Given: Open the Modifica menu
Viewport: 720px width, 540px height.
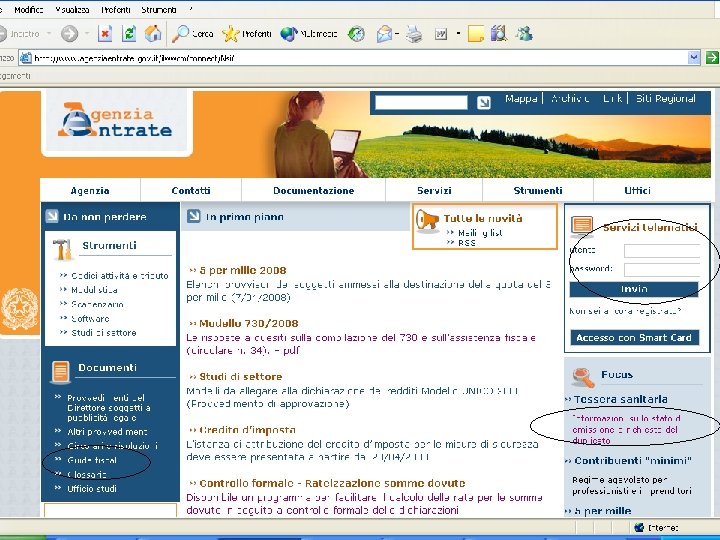Looking at the screenshot, I should (28, 10).
